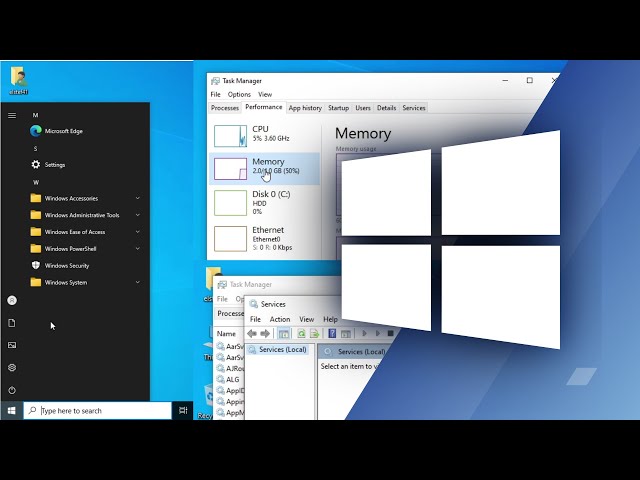This screenshot has width=640, height=480.
Task: Open File menu in top Task Manager
Action: (216, 94)
